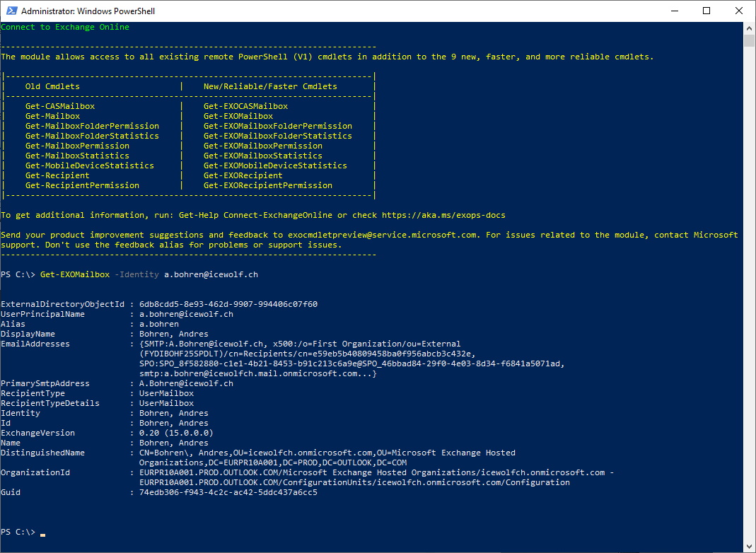Click the 'UserPrincipalName' property label

(43, 314)
